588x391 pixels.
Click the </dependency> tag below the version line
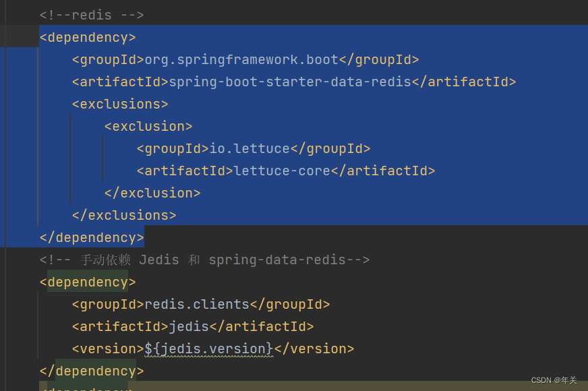coord(92,371)
